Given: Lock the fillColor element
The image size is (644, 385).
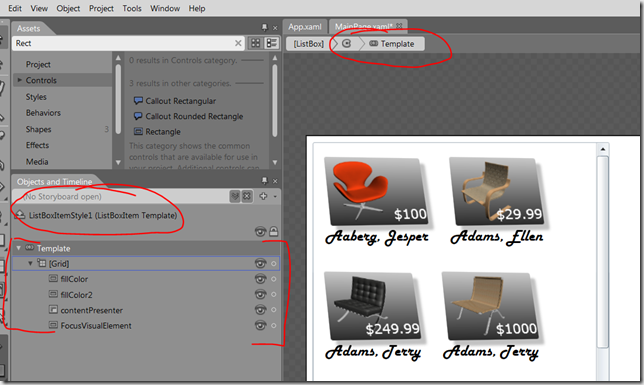Looking at the screenshot, I should click(274, 279).
